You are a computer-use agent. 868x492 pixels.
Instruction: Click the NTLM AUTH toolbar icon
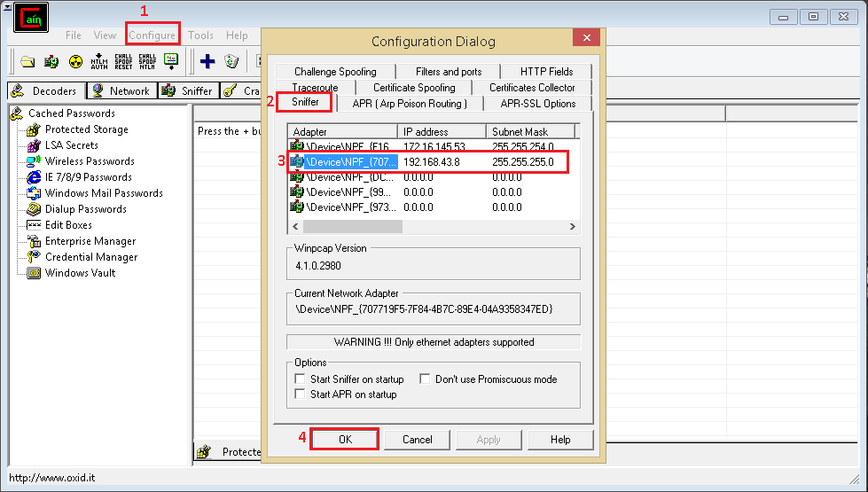coord(99,61)
